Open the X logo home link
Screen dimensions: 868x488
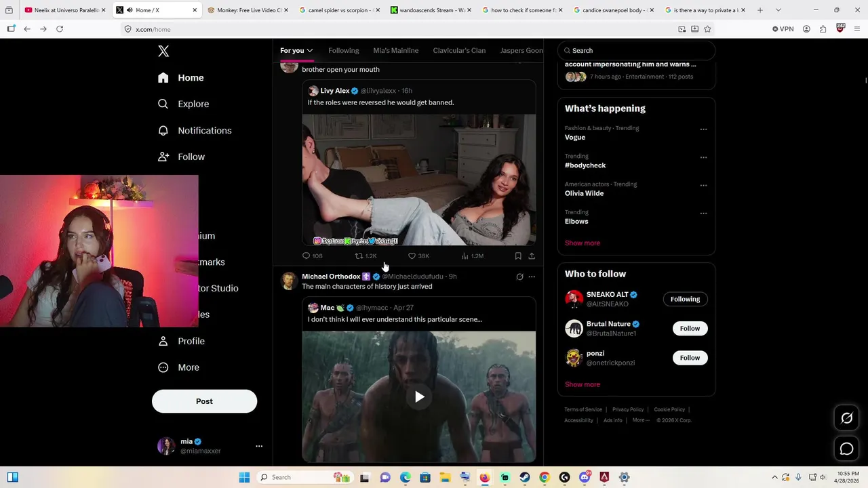[x=163, y=52]
